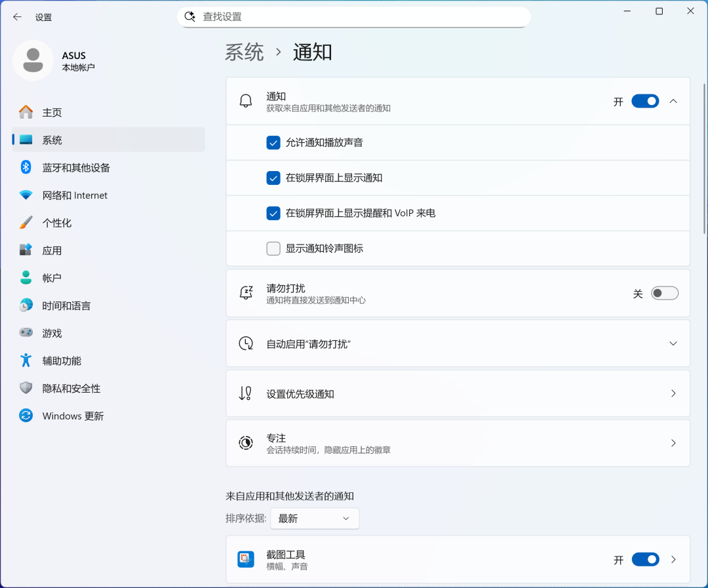Minimize the Settings window
The height and width of the screenshot is (588, 708).
coord(627,11)
